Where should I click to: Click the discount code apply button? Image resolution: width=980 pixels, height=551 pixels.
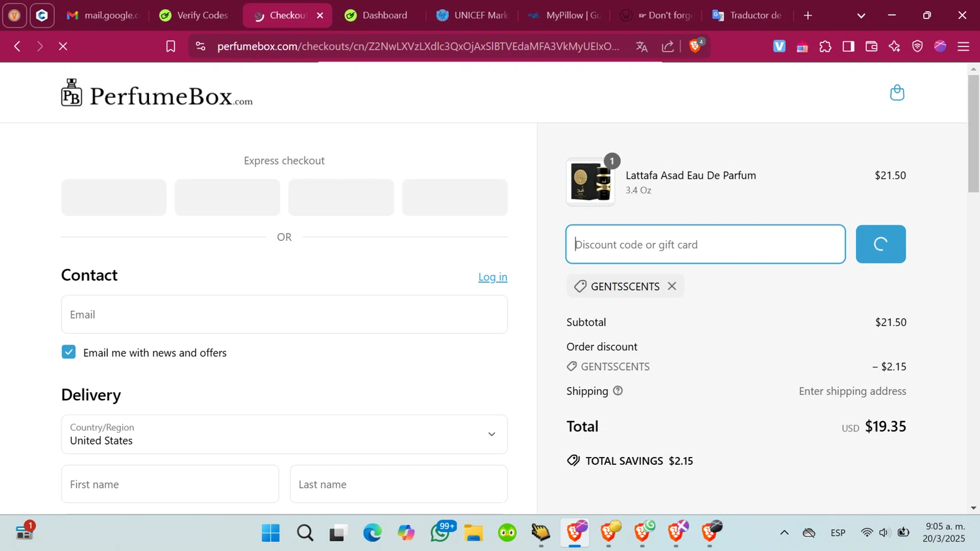[881, 244]
